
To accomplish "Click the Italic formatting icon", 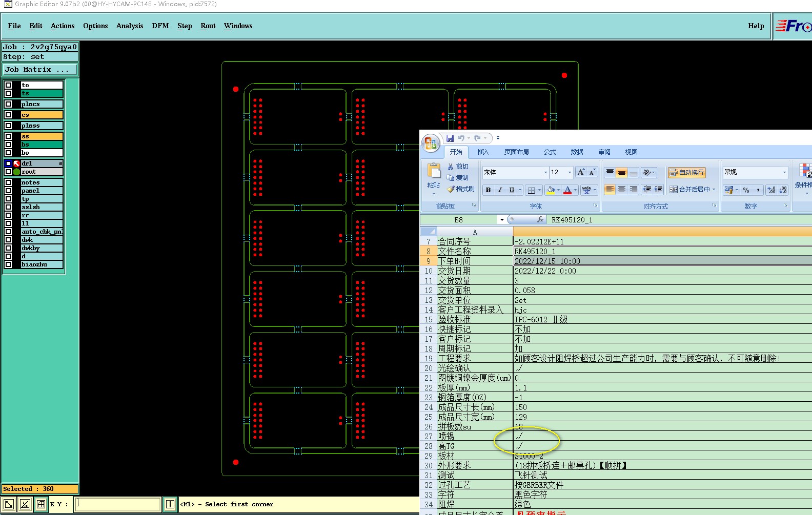I will [500, 190].
